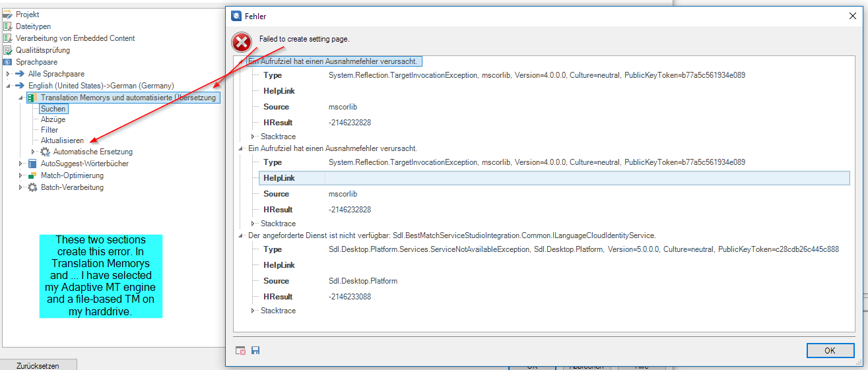Click the first Type value TargetInvocationException
The height and width of the screenshot is (370, 868).
pos(537,75)
